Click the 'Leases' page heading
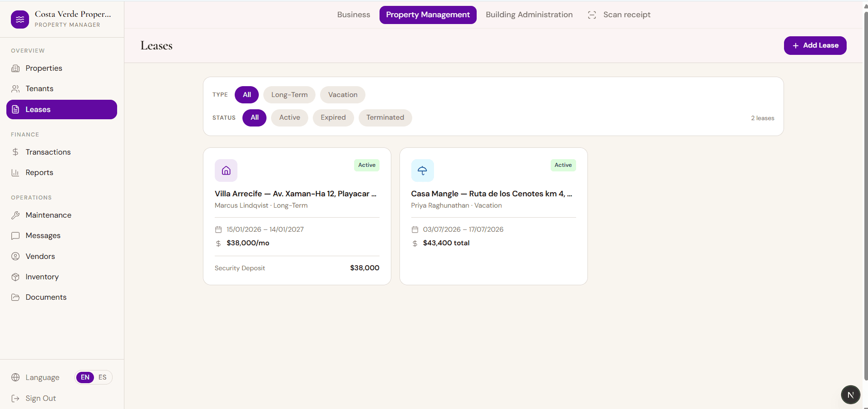The image size is (868, 409). tap(157, 46)
